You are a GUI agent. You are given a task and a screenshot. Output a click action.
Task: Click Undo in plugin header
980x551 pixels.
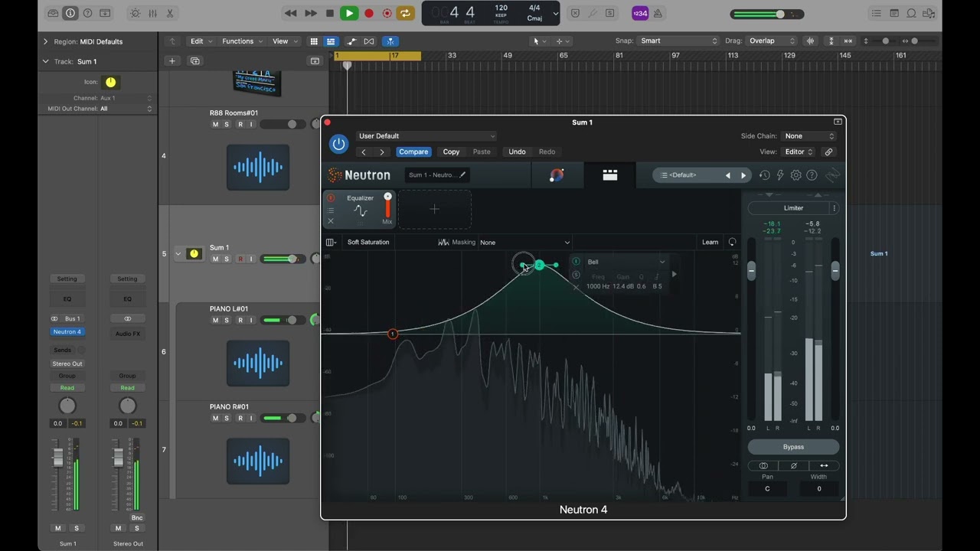[518, 152]
